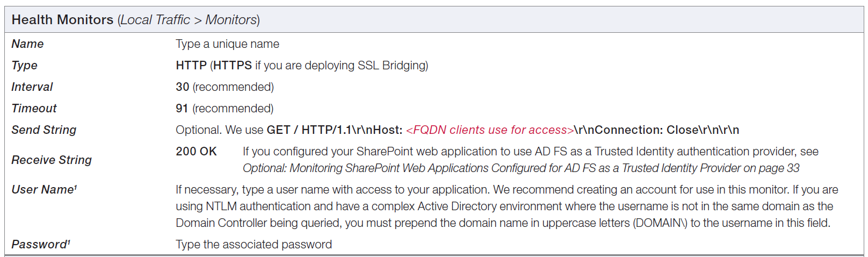Click the User Name footnote label
The height and width of the screenshot is (257, 868).
pos(45,190)
